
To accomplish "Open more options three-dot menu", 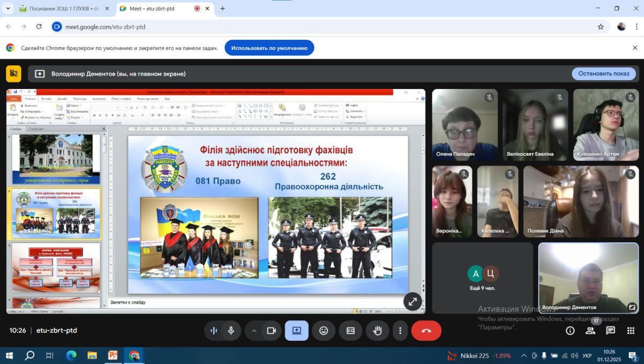I will click(400, 331).
